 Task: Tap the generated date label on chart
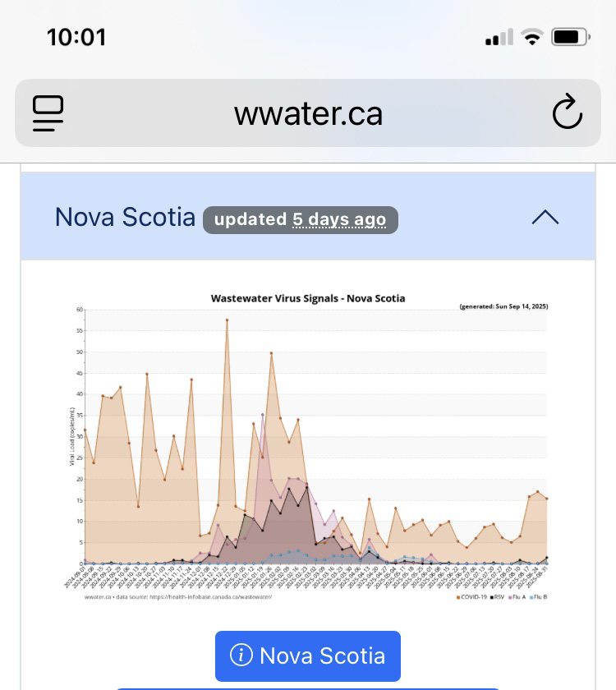[503, 306]
